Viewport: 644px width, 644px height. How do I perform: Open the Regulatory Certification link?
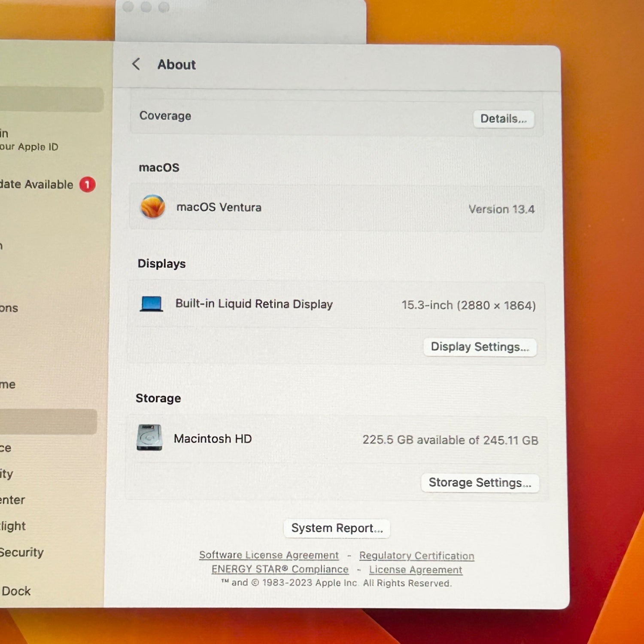tap(416, 556)
